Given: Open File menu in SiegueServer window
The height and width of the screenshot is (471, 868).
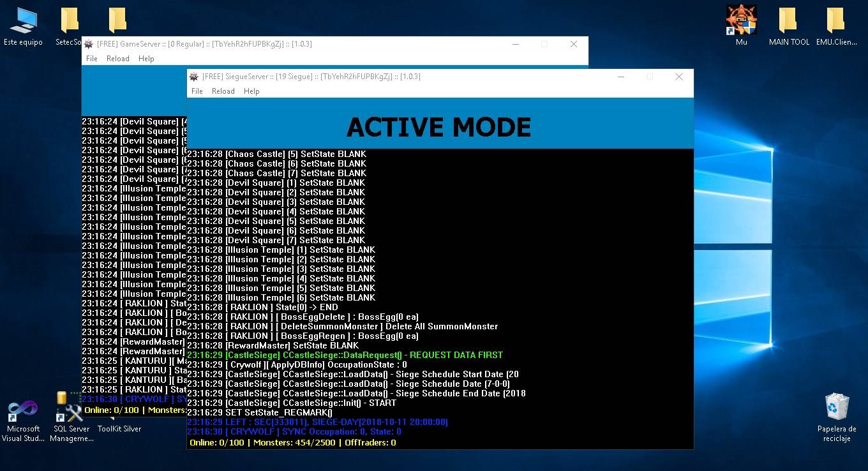Looking at the screenshot, I should coord(197,91).
